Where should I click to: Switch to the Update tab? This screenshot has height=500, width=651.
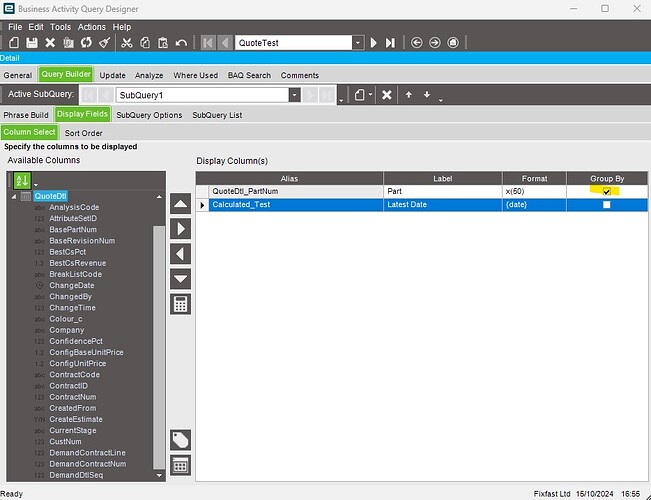click(x=113, y=75)
